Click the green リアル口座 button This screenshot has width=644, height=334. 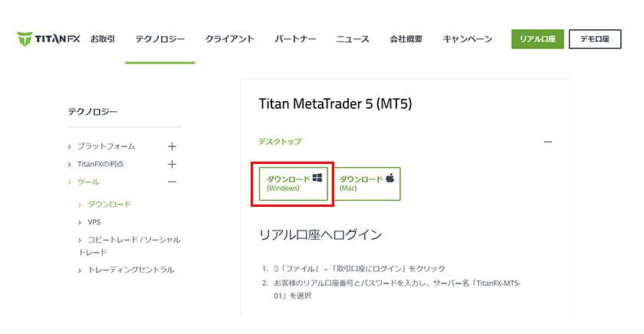tap(537, 39)
